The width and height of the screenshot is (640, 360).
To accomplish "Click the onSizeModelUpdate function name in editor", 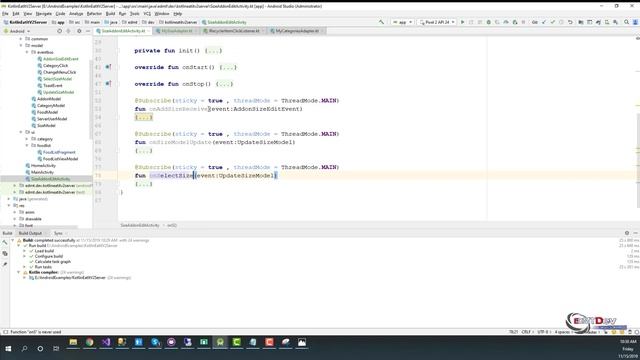I will [x=180, y=142].
